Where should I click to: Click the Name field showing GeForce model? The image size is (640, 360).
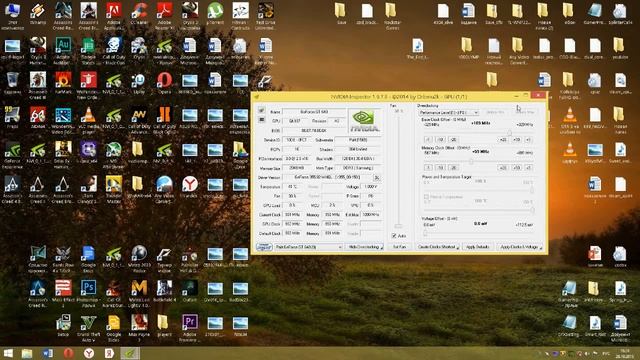(x=313, y=111)
